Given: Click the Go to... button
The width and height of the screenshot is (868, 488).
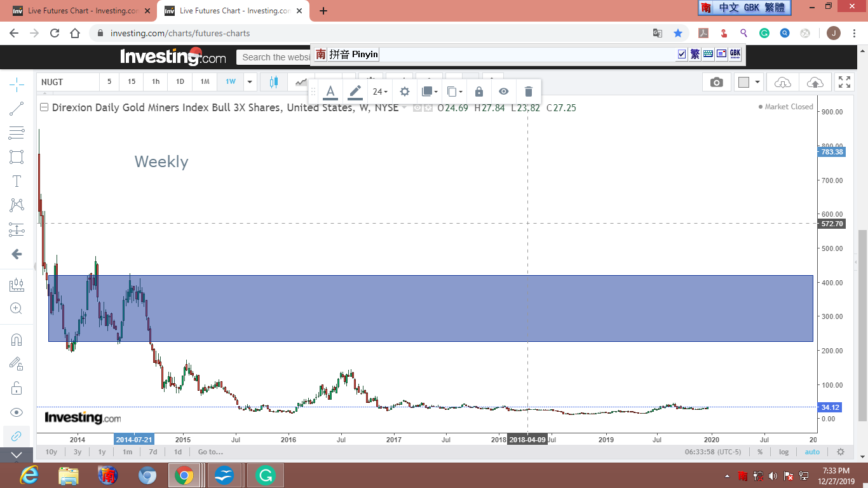Looking at the screenshot, I should [210, 452].
